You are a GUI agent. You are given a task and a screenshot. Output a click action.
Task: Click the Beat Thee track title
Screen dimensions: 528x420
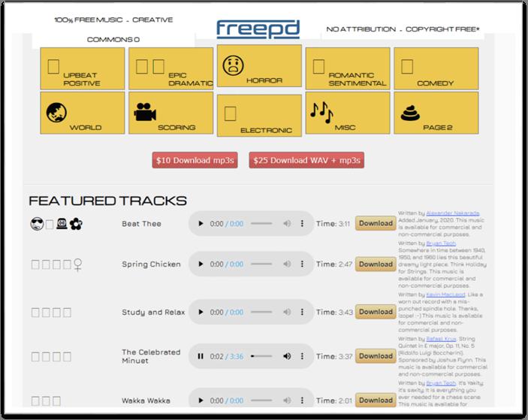click(141, 224)
